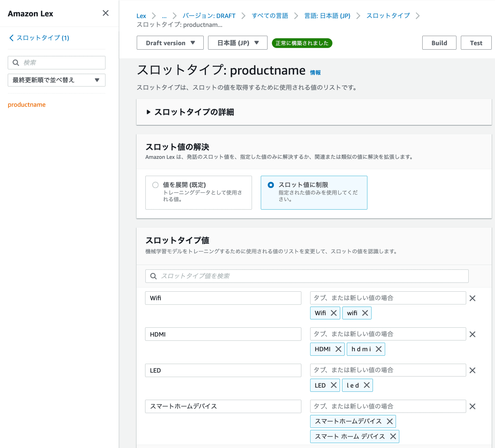495x448 pixels.
Task: Click the HDMI slot value field
Action: coord(223,334)
